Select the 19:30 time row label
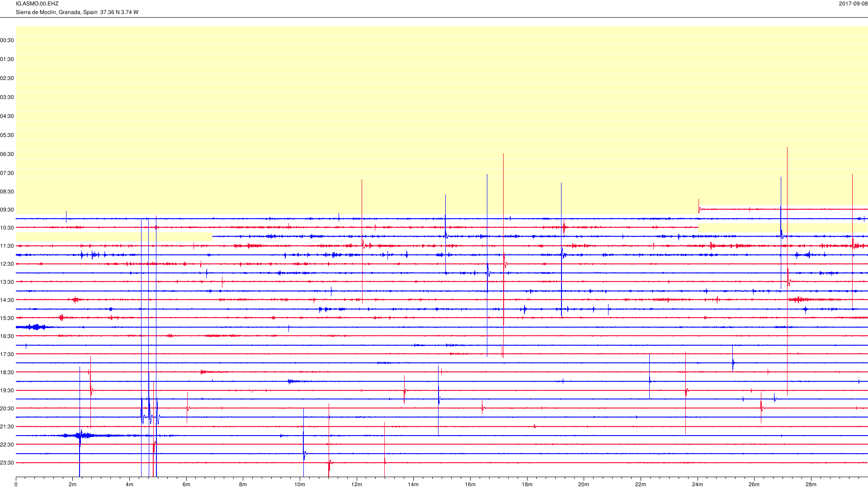The width and height of the screenshot is (868, 488). coord(7,390)
